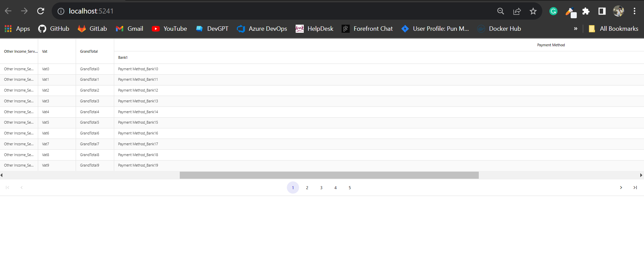Select the GrandTotal3 cell

[x=95, y=101]
